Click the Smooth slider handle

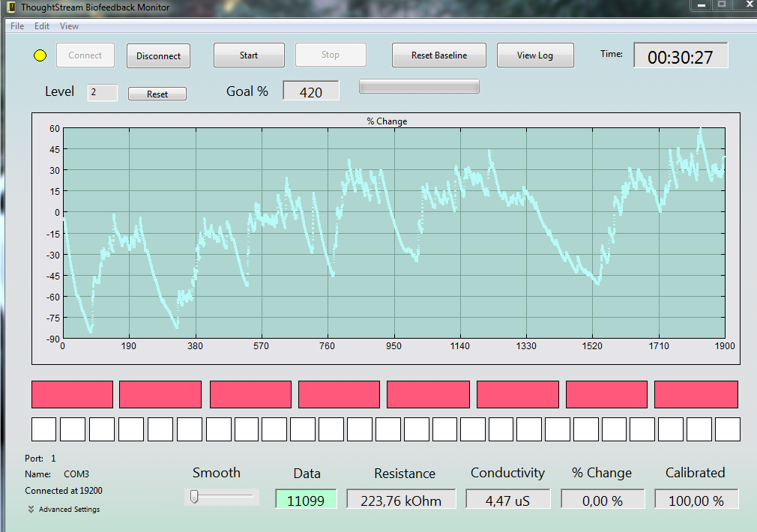pyautogui.click(x=194, y=496)
